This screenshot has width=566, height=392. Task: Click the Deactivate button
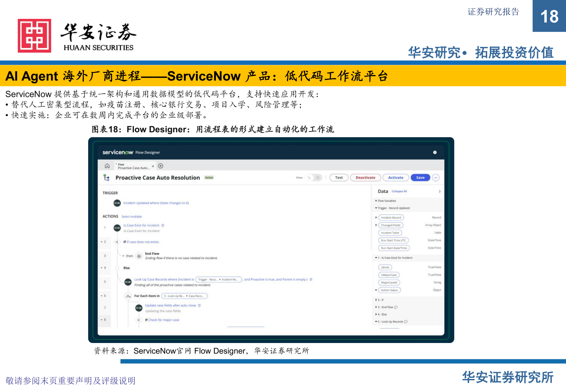point(365,177)
